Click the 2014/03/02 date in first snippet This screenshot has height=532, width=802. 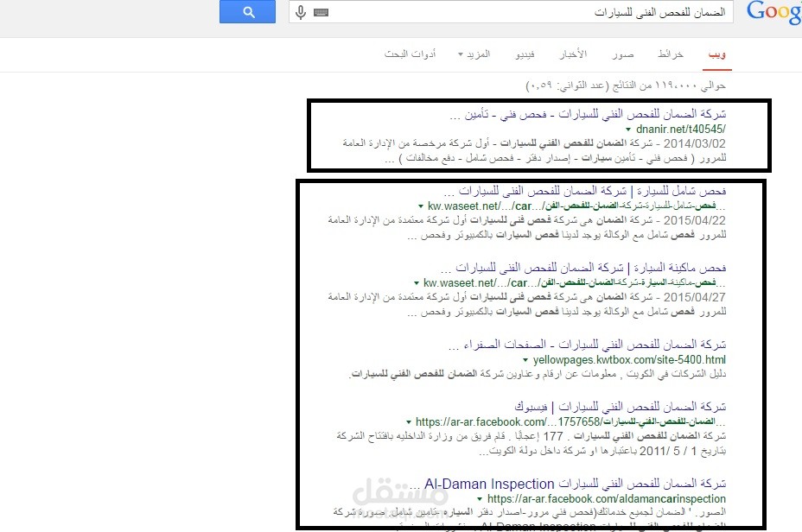[695, 143]
